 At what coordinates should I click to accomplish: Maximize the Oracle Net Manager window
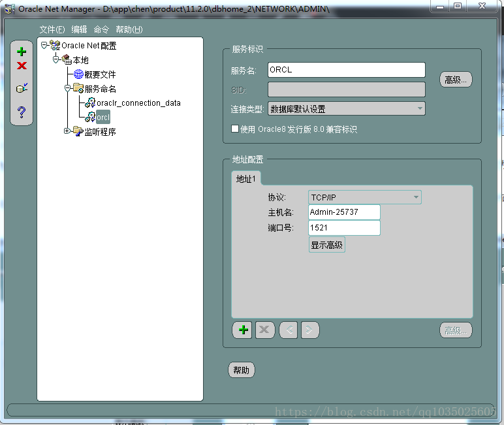458,6
